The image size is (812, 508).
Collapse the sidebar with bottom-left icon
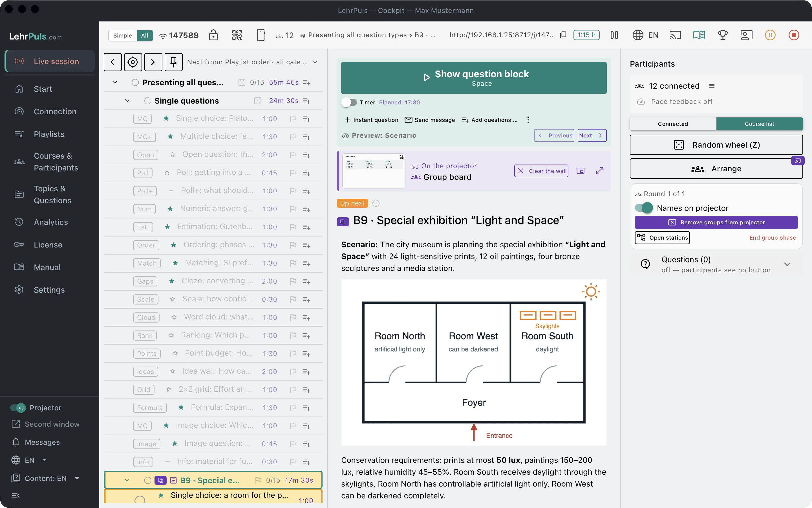click(16, 496)
